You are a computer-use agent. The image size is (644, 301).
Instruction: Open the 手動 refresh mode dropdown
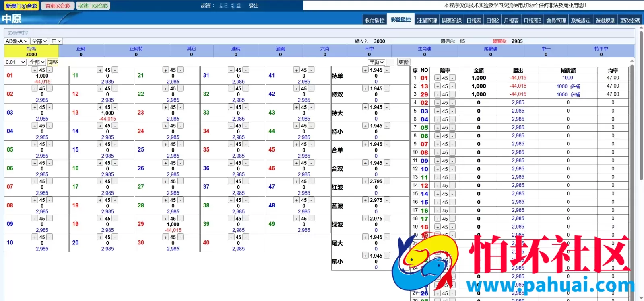click(x=377, y=62)
